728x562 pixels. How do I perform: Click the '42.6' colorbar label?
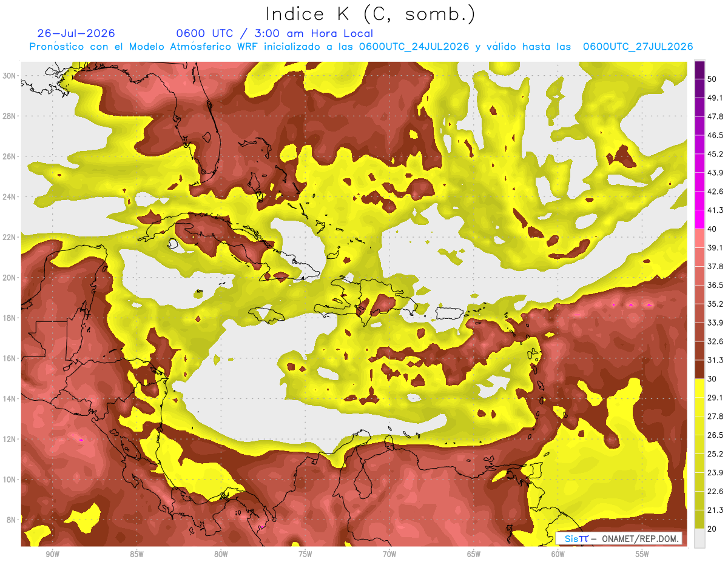[715, 192]
